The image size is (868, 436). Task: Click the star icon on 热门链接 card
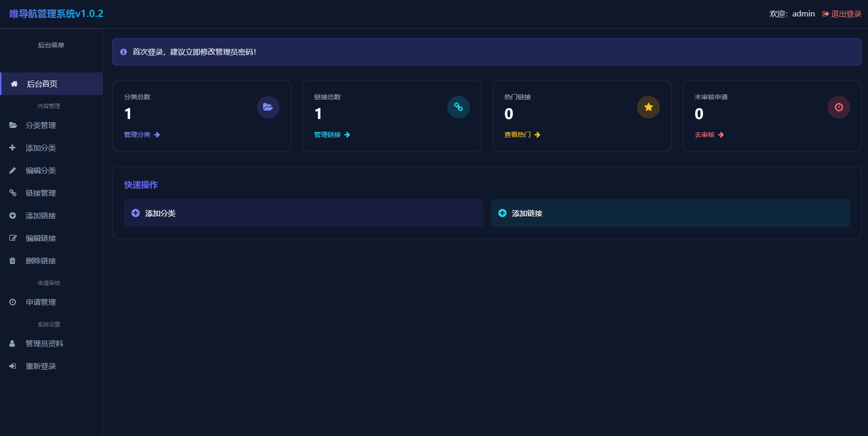click(x=648, y=107)
